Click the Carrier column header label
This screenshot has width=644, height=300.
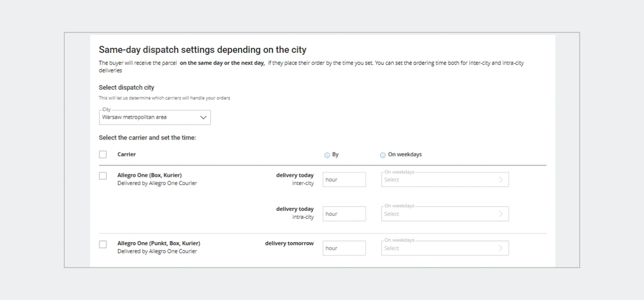[127, 155]
